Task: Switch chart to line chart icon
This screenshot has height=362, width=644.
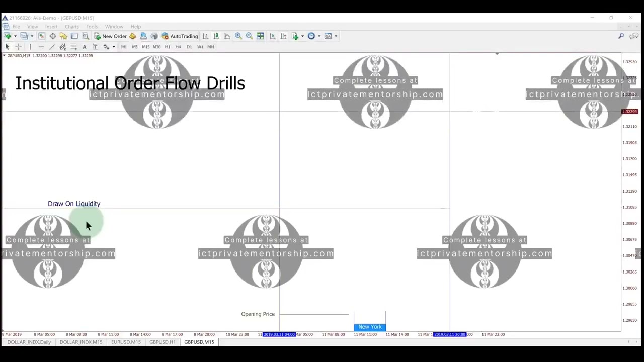Action: pyautogui.click(x=227, y=36)
